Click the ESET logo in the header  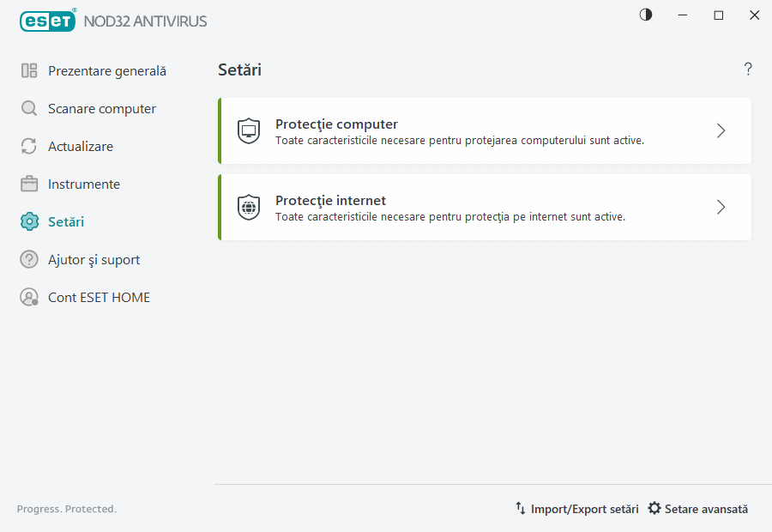47,21
